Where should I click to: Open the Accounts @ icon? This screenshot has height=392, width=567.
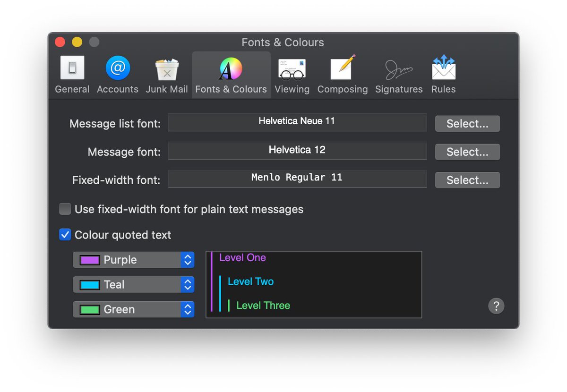tap(118, 68)
